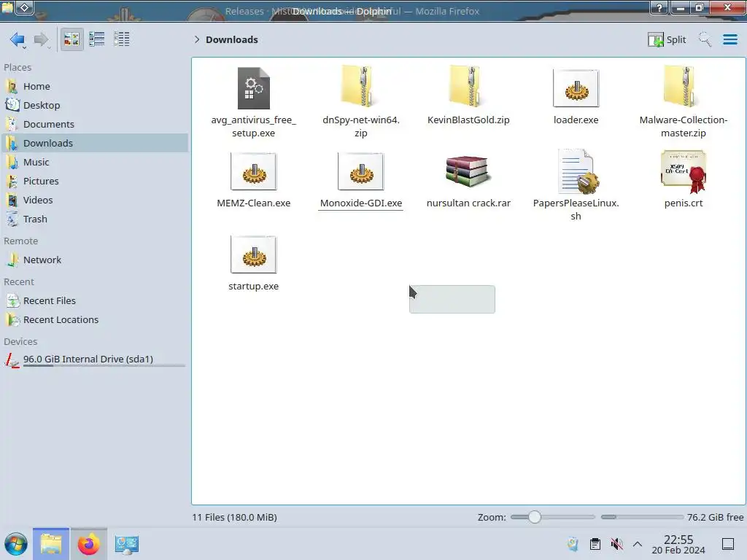Click the Downloads breadcrumb label
Viewport: 747px width, 560px height.
(x=231, y=39)
